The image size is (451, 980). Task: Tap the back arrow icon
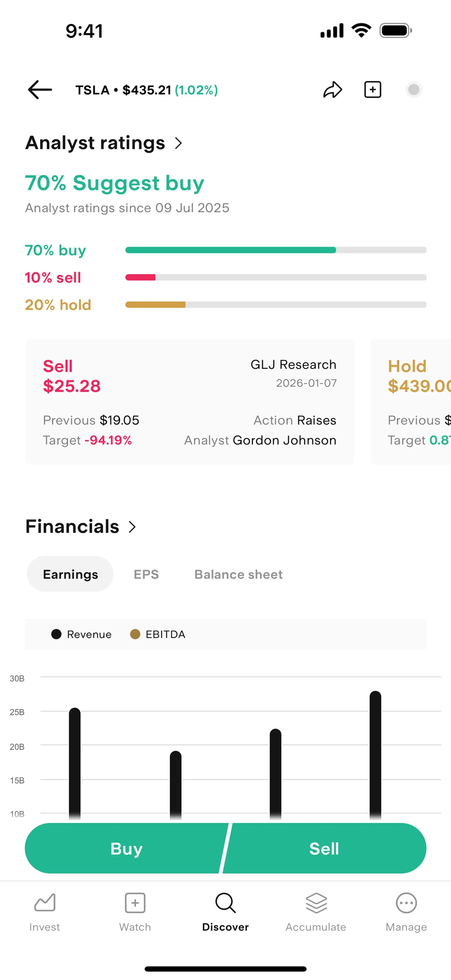coord(40,90)
